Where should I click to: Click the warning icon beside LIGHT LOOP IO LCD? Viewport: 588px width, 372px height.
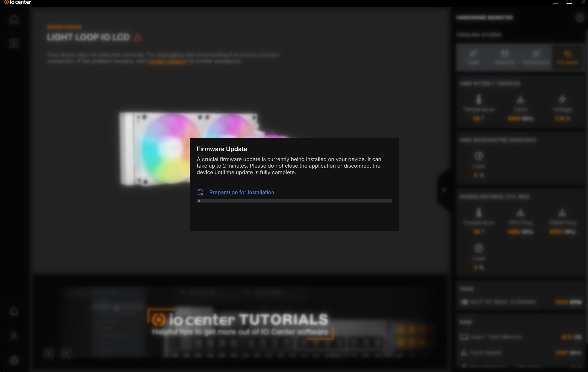click(138, 37)
